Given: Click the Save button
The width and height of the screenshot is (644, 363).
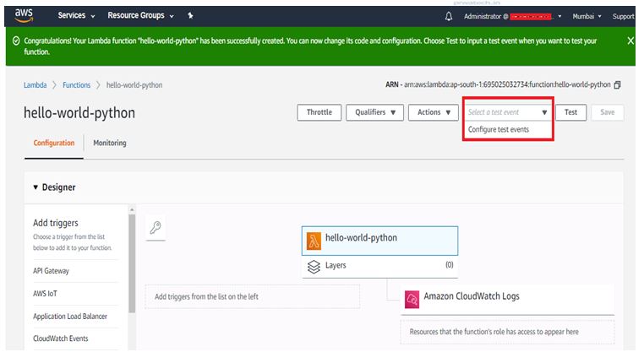Looking at the screenshot, I should click(608, 112).
